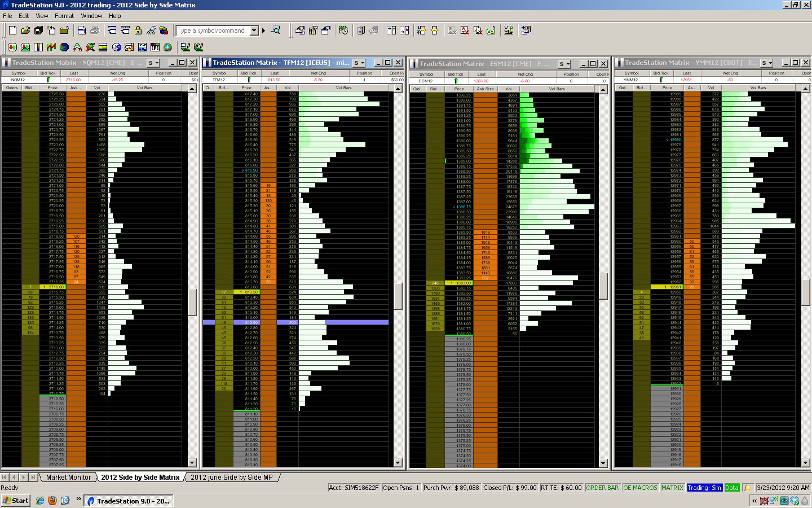Click the chart analysis shortcut icon
This screenshot has height=508, width=812.
[25, 47]
